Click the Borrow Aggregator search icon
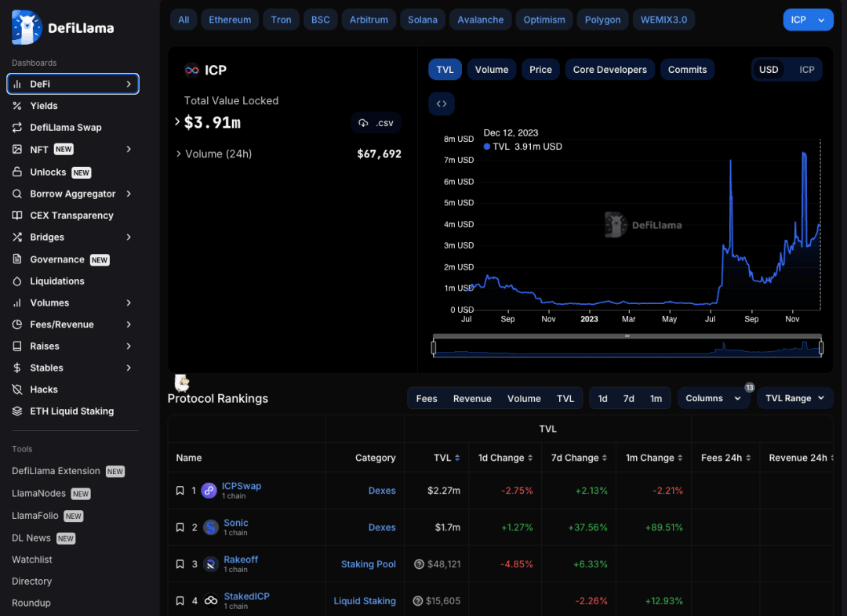This screenshot has width=847, height=616. pos(17,194)
